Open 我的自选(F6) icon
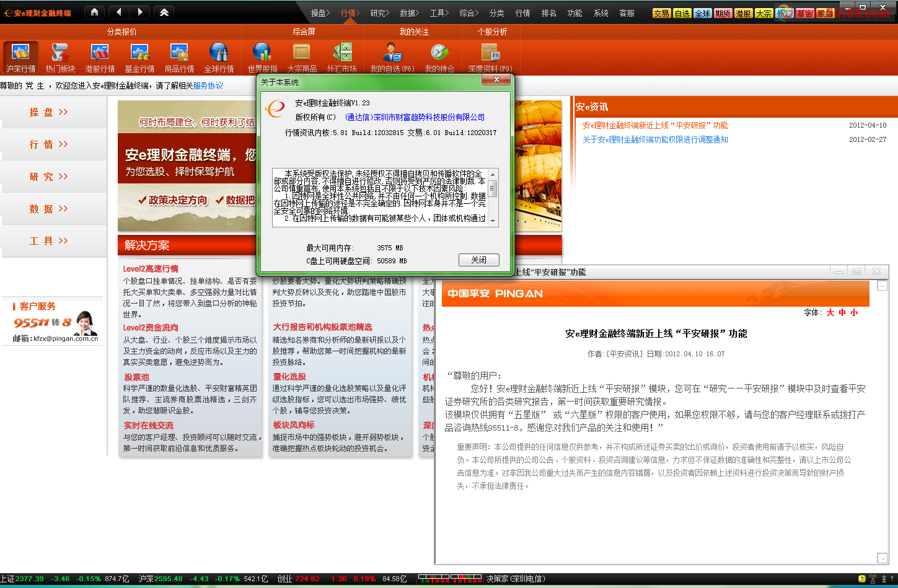Viewport: 898px width, 588px height. coord(392,58)
